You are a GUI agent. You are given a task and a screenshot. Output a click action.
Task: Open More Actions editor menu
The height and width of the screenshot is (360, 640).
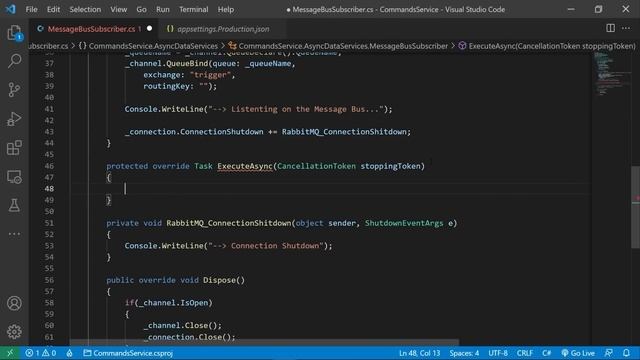click(626, 28)
